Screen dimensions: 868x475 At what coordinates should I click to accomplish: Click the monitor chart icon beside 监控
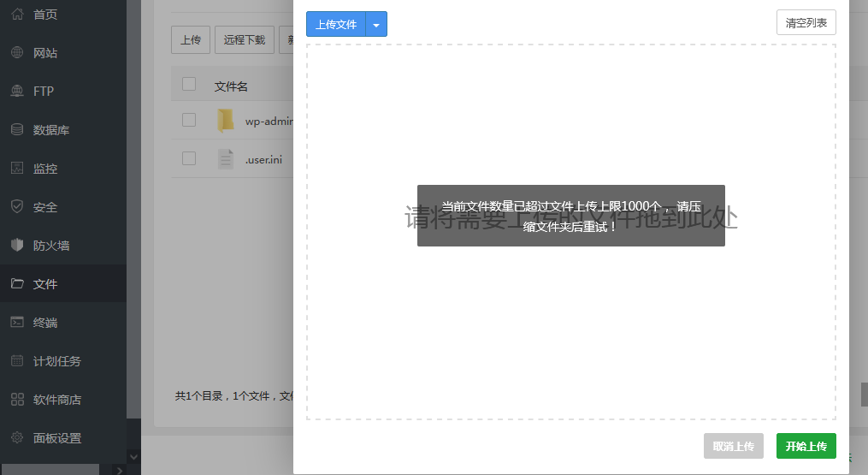click(x=17, y=168)
